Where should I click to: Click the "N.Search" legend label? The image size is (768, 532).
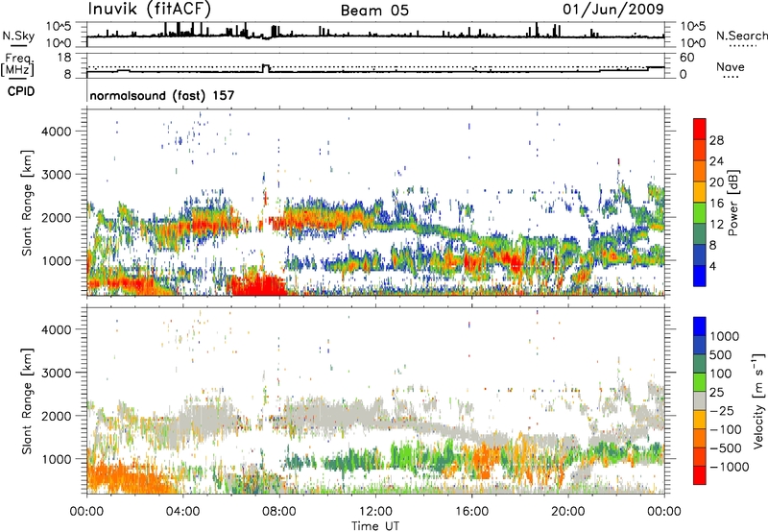point(741,36)
